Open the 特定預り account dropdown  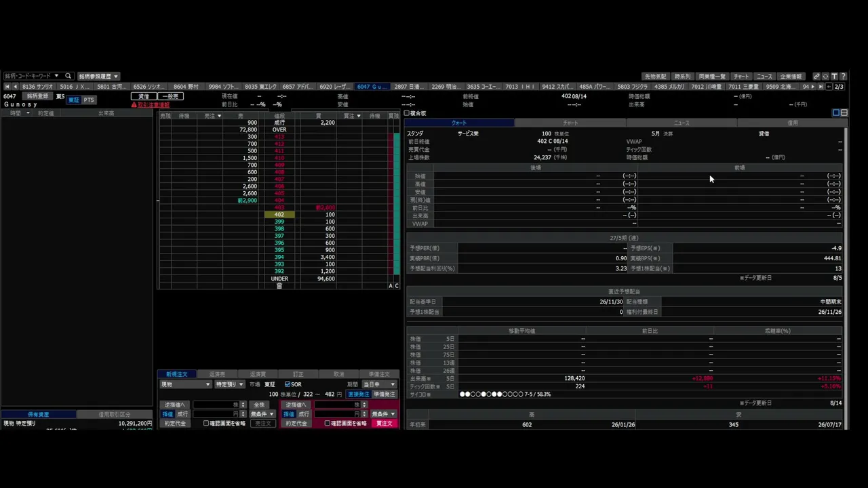pos(229,384)
